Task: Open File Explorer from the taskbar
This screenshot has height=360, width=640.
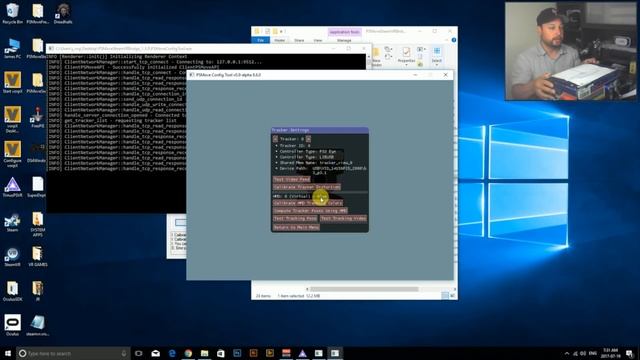Action: click(204, 353)
